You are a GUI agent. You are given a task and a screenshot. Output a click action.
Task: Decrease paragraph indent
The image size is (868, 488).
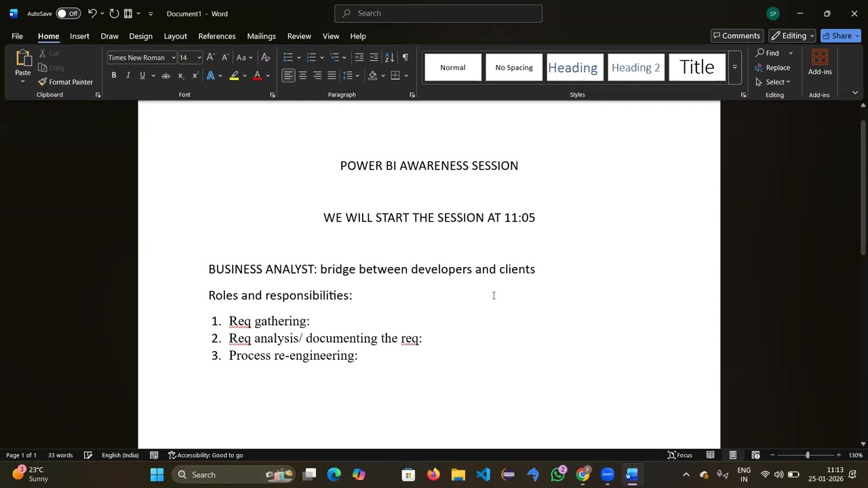(x=359, y=58)
